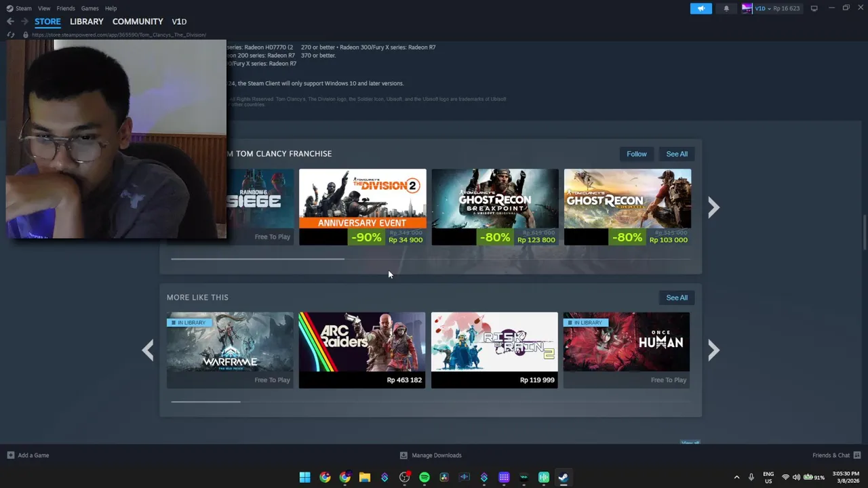Click Add a Game
Viewport: 868px width, 488px height.
(28, 455)
